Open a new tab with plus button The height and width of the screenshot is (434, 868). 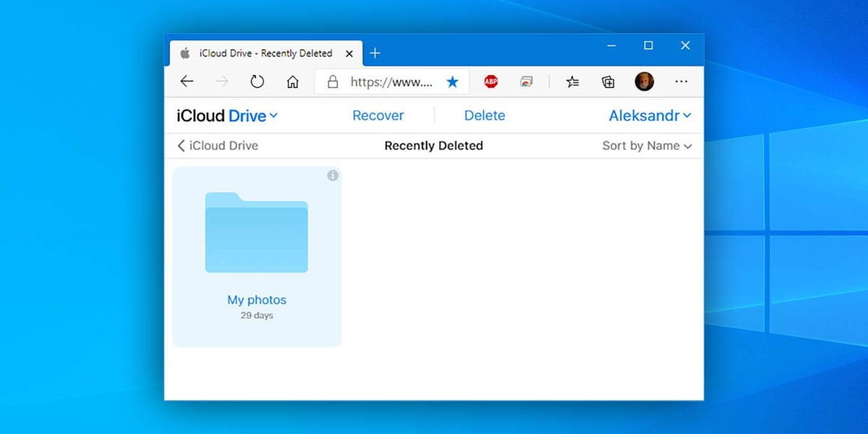pyautogui.click(x=375, y=53)
